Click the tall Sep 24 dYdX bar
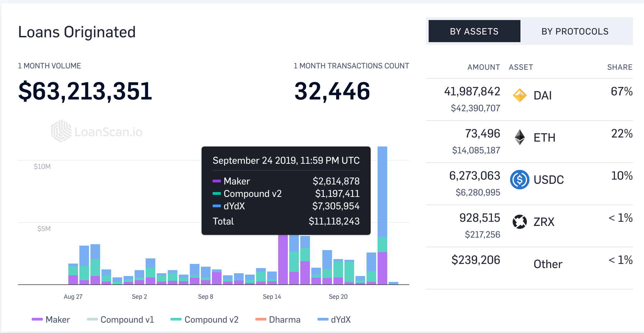The height and width of the screenshot is (333, 644). [x=382, y=192]
